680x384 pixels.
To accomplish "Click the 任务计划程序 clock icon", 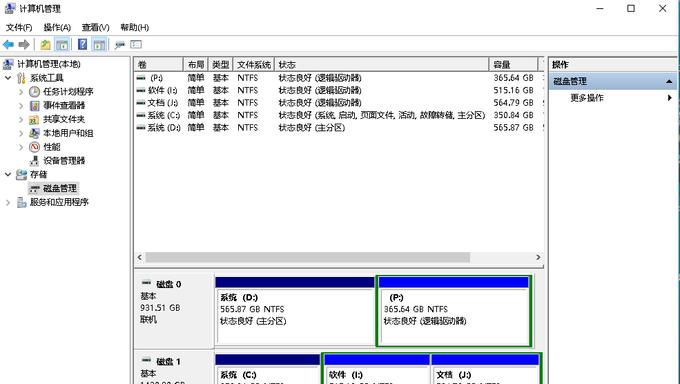I will coord(34,92).
